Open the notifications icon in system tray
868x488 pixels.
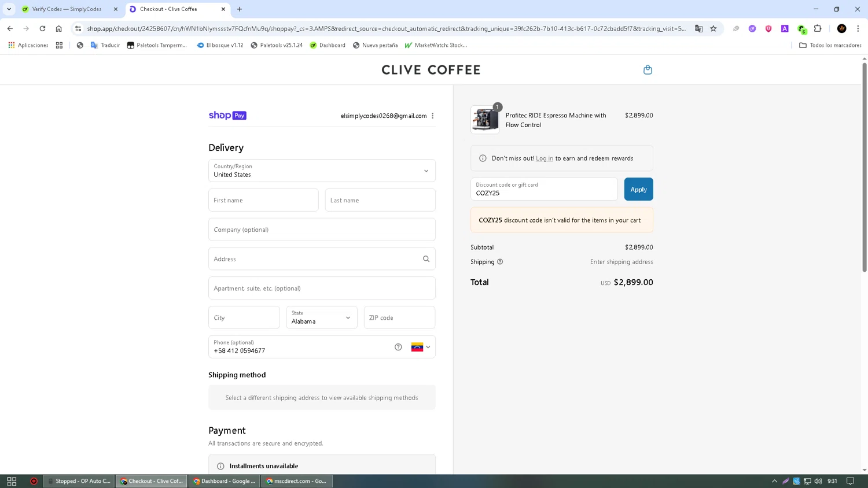point(850,481)
